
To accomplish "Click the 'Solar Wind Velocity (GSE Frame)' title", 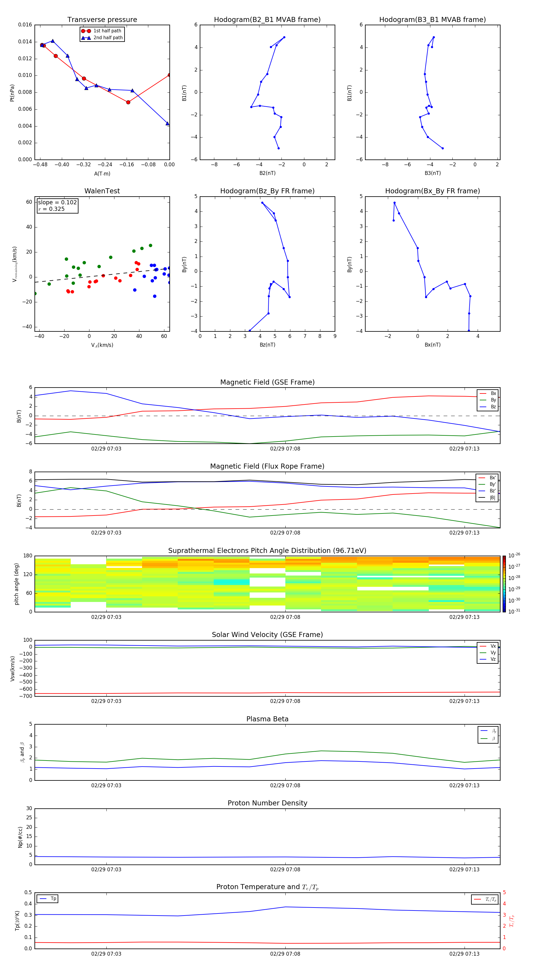I will (267, 635).
